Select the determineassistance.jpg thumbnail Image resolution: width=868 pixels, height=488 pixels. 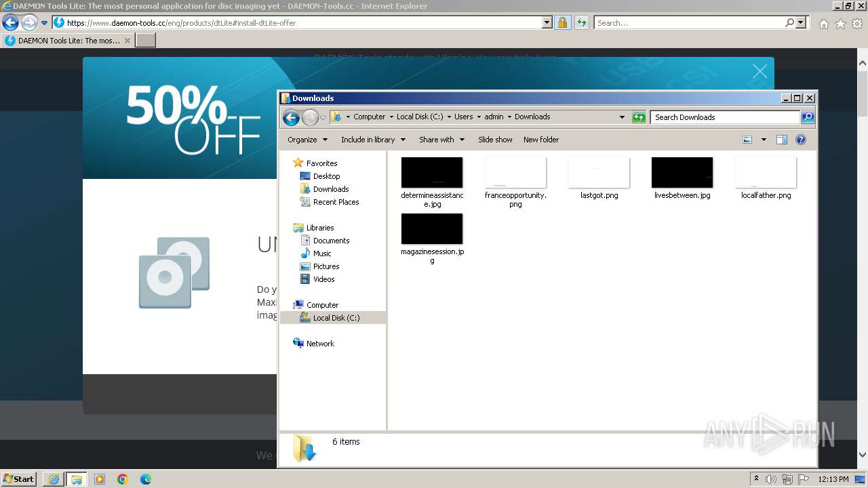pos(432,173)
